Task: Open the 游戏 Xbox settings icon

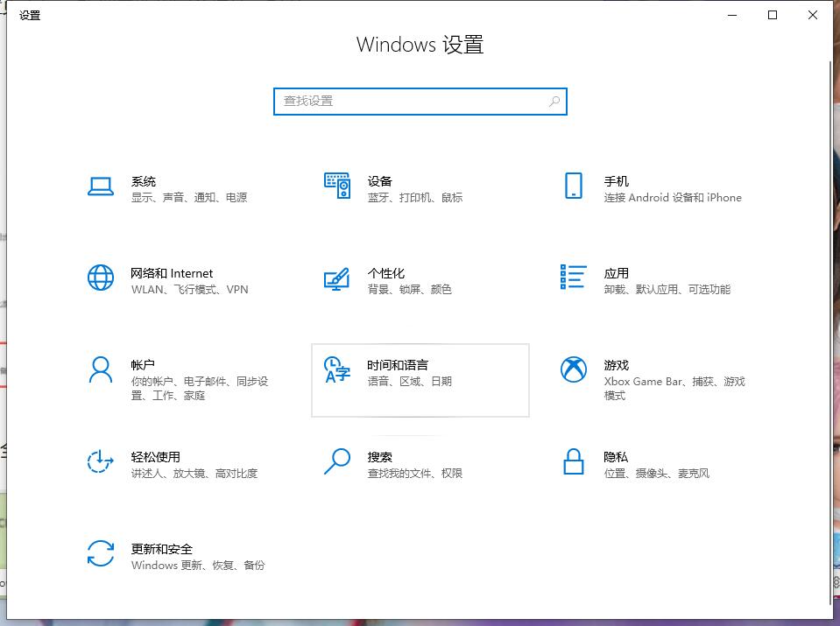Action: tap(574, 369)
